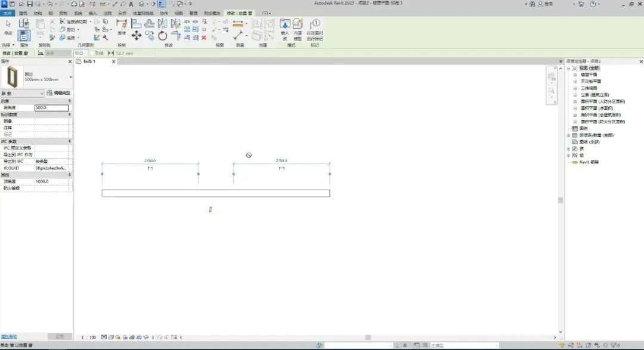Select 图纸 (全部) in project browser
Screen dimensions: 644x350
(x=590, y=142)
